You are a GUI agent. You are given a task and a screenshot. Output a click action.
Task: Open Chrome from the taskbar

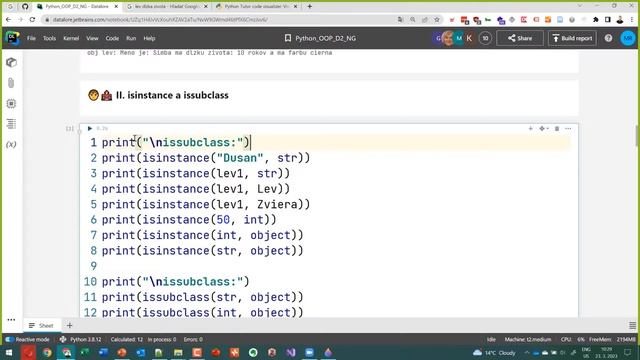(47, 353)
